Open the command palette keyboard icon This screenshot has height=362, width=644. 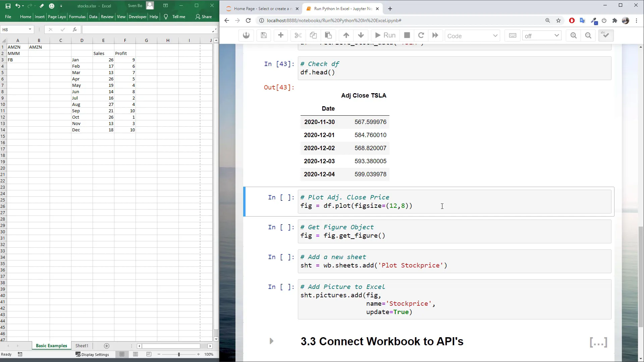point(513,36)
